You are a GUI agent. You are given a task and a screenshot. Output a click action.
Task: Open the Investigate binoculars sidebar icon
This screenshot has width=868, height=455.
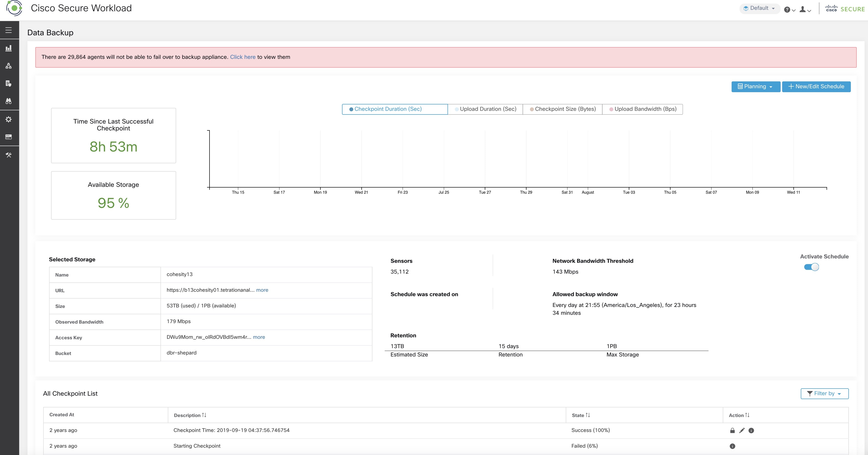pyautogui.click(x=9, y=101)
